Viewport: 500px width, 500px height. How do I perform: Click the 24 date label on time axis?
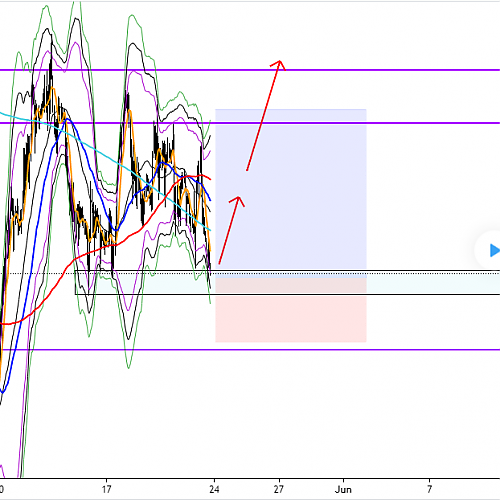[214, 489]
